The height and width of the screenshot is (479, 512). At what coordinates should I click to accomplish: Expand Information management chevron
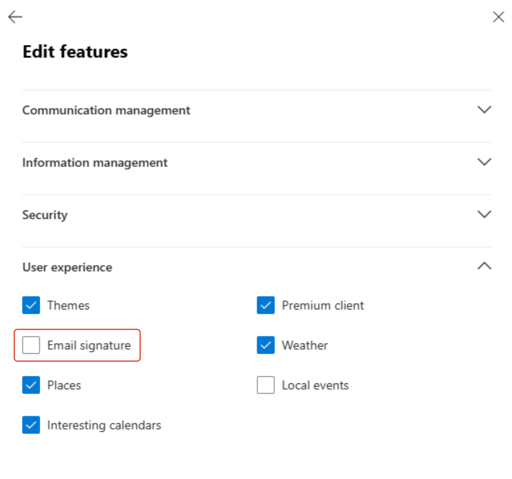click(x=484, y=162)
